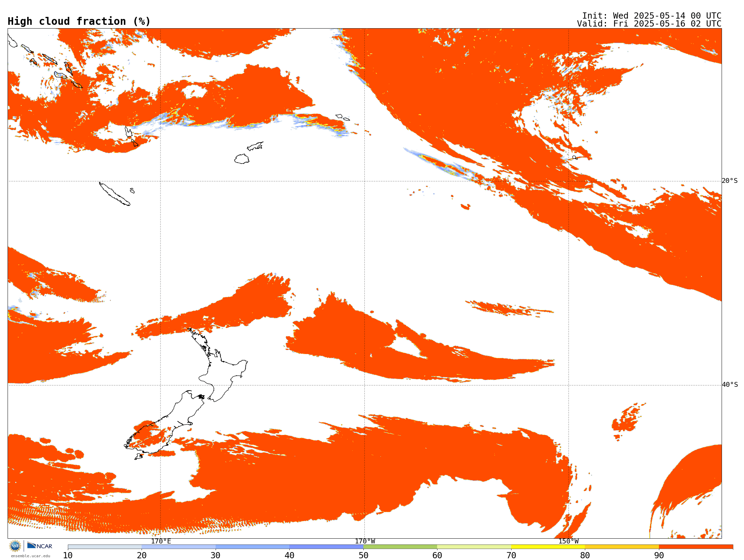Click the 20–30 light blue colorbar segment
The height and width of the screenshot is (560, 744).
click(179, 547)
